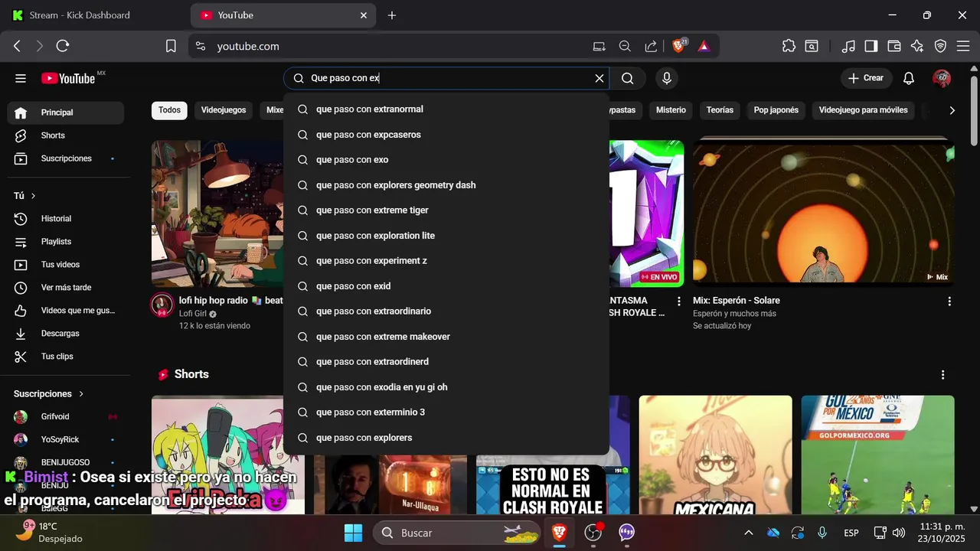Pick suggestion 'que paso con extraordinerd'

[x=446, y=362]
